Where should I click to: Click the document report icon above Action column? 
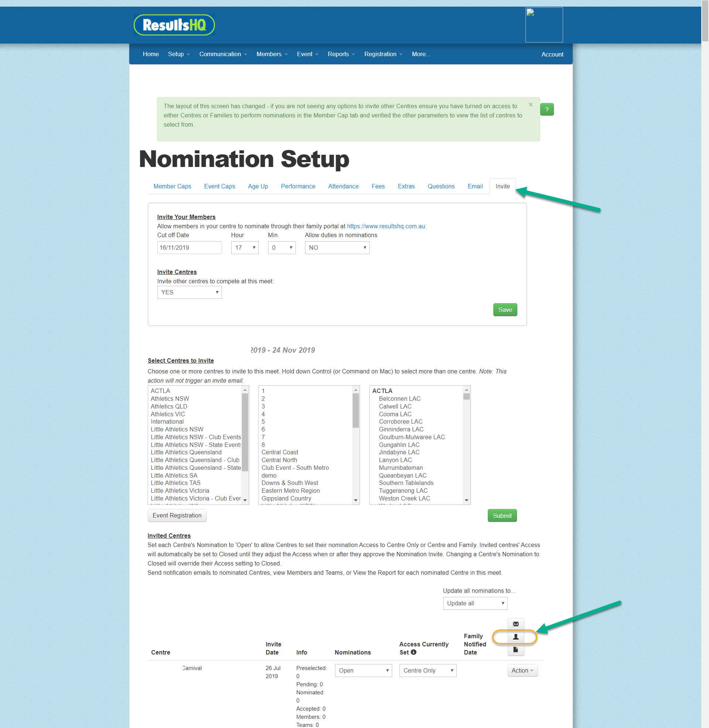[x=516, y=649]
